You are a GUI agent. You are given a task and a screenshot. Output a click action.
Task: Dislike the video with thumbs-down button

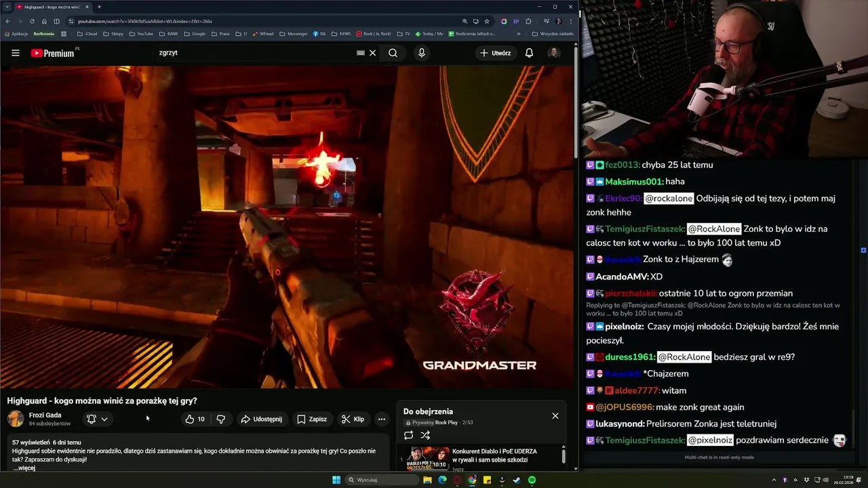tap(220, 419)
